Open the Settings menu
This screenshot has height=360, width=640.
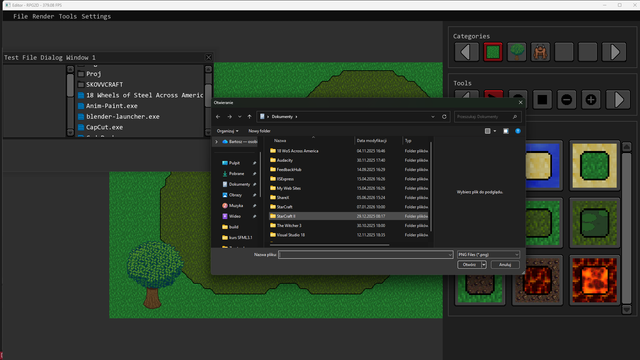[x=96, y=16]
